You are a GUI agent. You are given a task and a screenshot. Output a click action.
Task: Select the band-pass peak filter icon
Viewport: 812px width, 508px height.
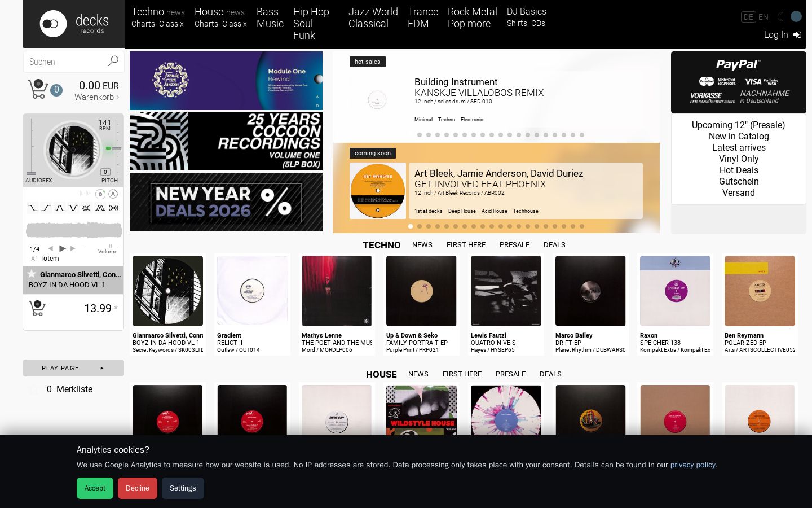pos(60,208)
